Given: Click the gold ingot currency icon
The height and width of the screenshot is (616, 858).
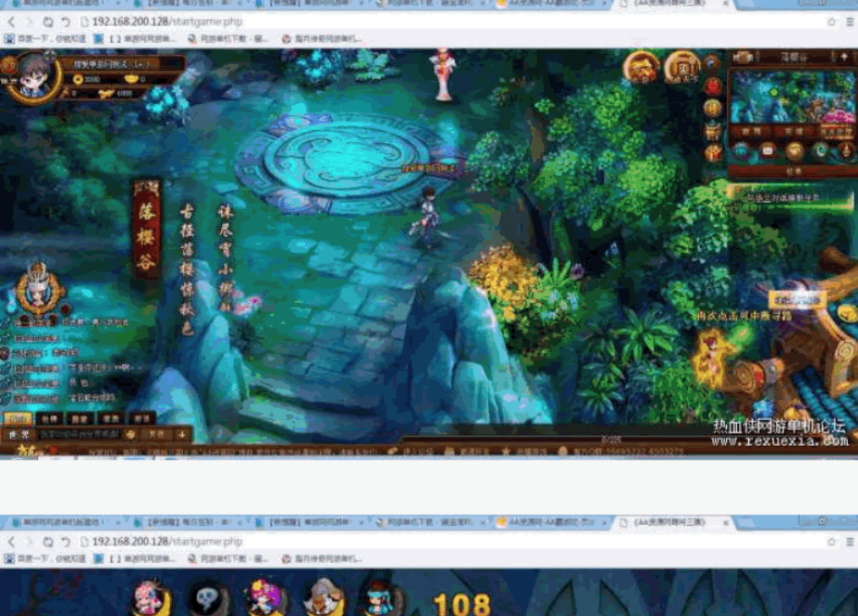Looking at the screenshot, I should pos(131,79).
